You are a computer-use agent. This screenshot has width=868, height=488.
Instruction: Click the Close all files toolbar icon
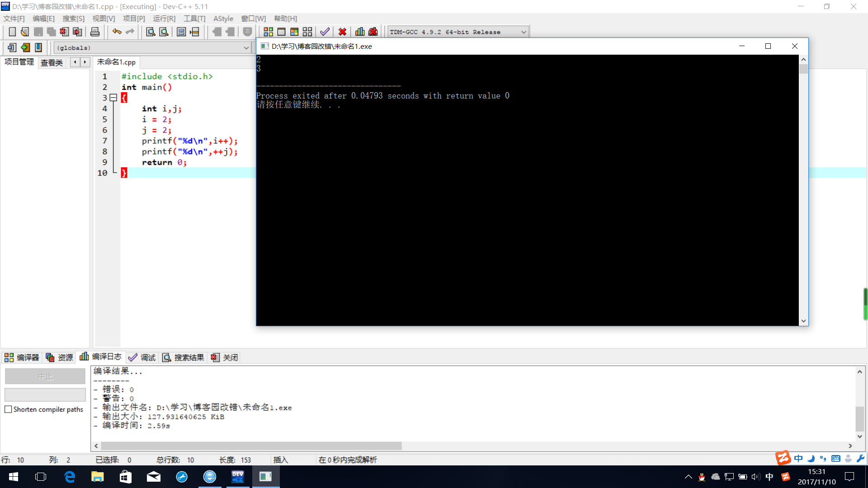77,32
